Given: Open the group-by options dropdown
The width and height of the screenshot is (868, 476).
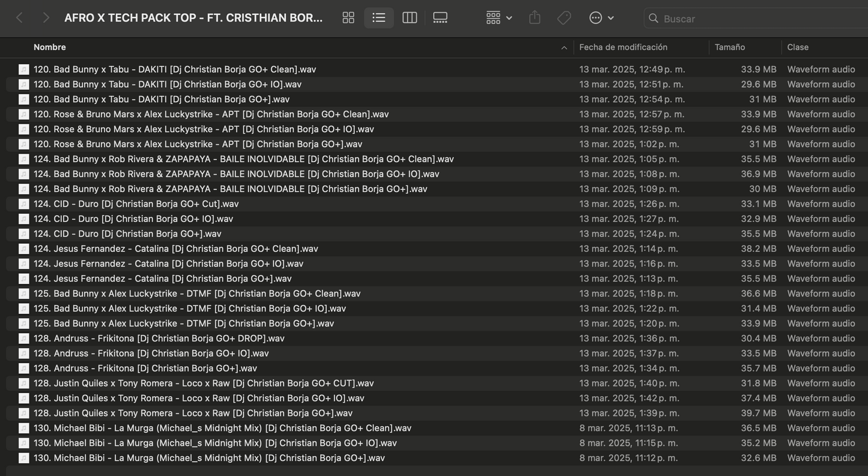Looking at the screenshot, I should [499, 18].
